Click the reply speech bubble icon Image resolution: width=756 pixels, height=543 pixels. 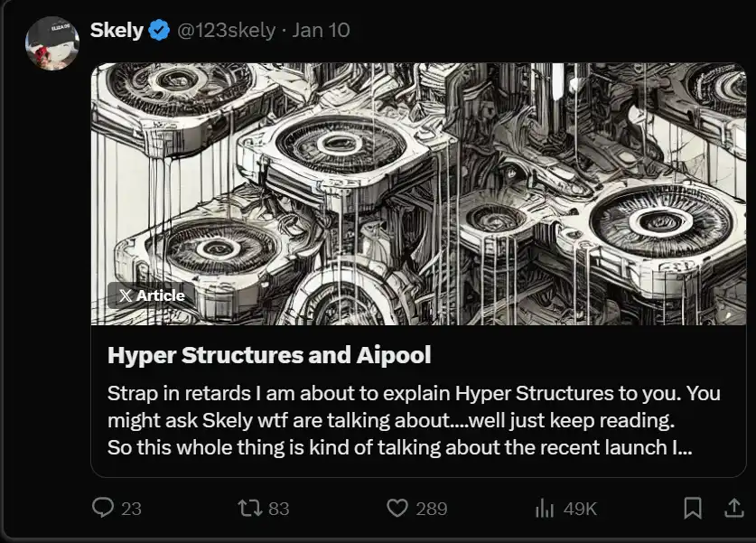click(104, 509)
